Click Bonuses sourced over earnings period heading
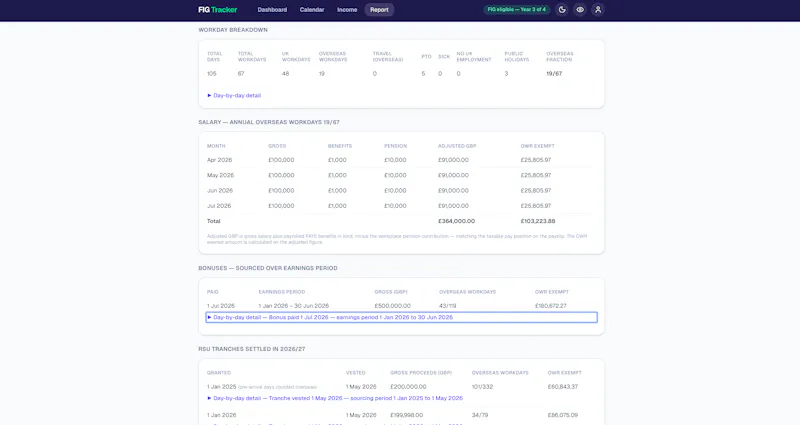This screenshot has height=425, width=800. (x=268, y=268)
